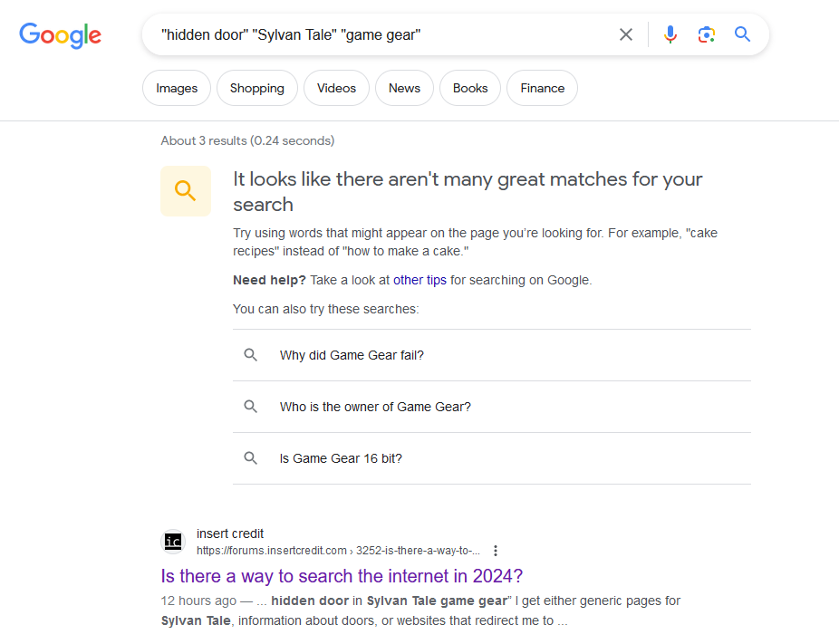Clear the search query with the X icon
The image size is (839, 644).
click(x=625, y=34)
